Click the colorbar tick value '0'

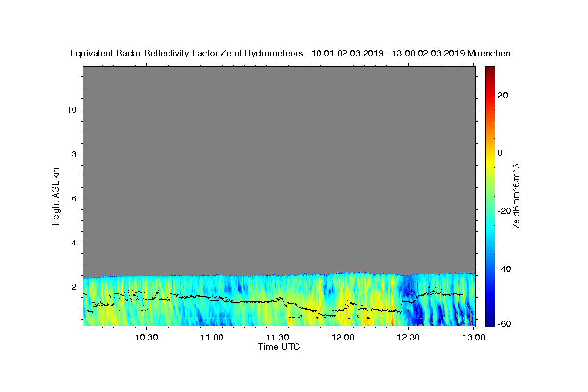500,153
